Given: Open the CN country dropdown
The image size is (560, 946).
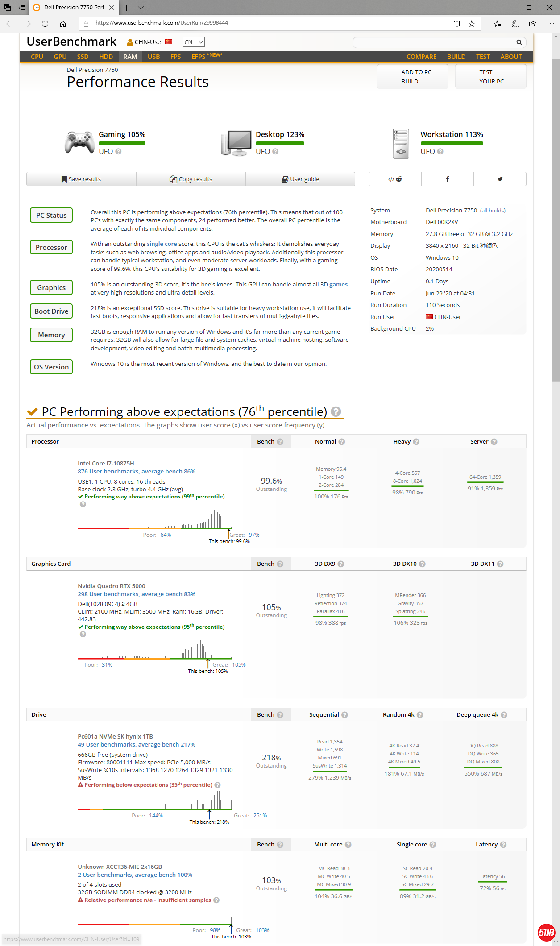Looking at the screenshot, I should [194, 42].
